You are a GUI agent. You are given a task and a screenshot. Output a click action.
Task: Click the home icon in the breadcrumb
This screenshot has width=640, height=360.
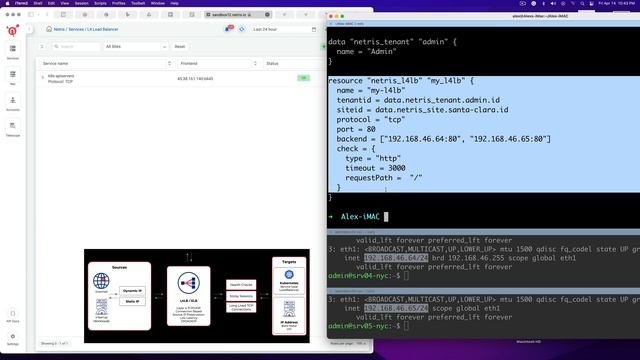click(x=49, y=29)
